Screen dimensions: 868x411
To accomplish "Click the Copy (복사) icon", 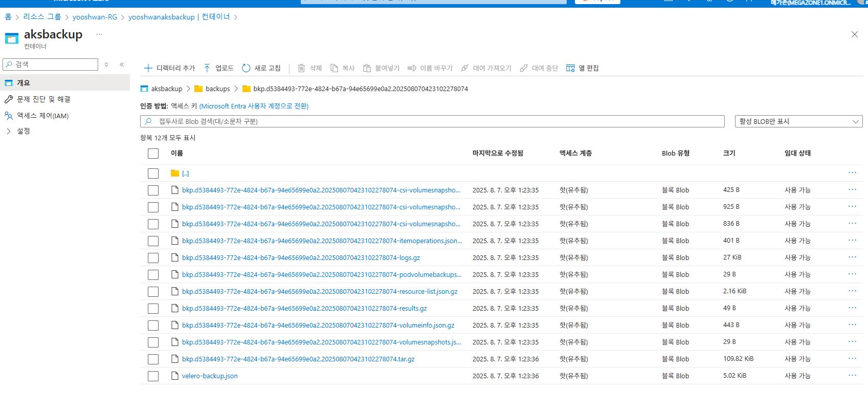I will pyautogui.click(x=334, y=68).
